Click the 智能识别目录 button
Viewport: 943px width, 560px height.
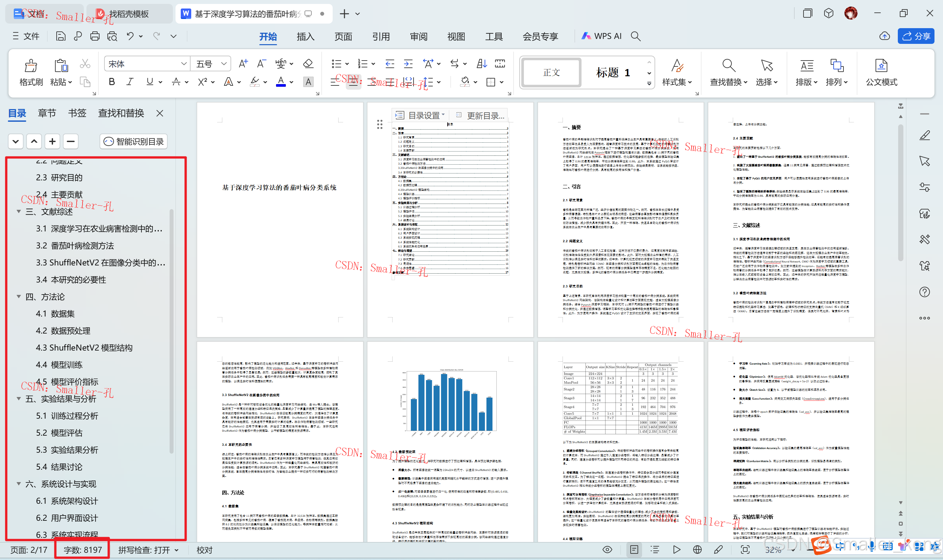[134, 141]
